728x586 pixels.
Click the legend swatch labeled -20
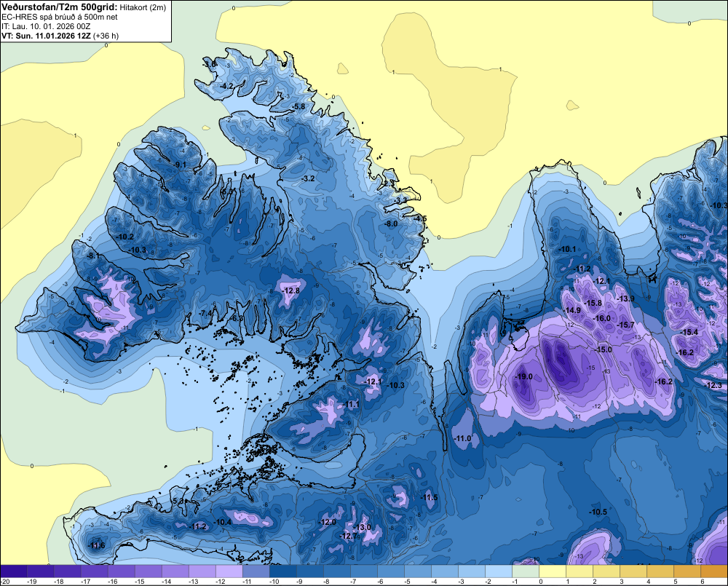pyautogui.click(x=14, y=571)
